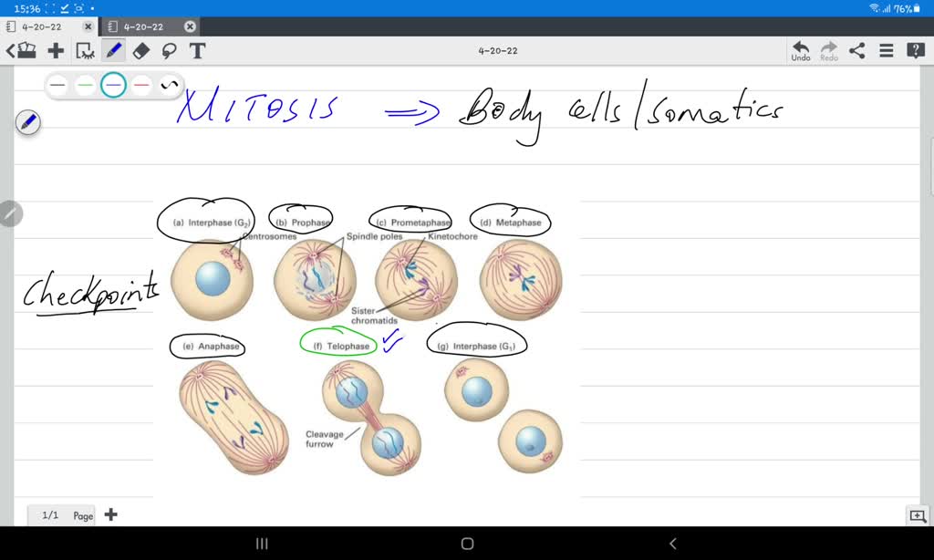934x560 pixels.
Task: Open the Help question mark icon
Action: pos(915,51)
